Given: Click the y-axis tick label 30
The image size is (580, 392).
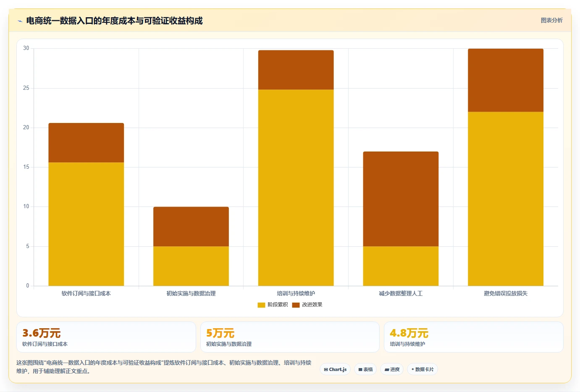Looking at the screenshot, I should tap(26, 48).
